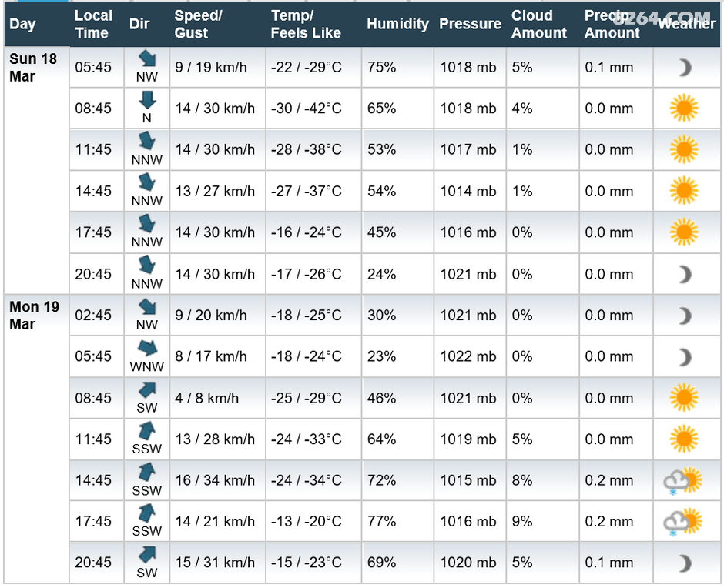Click the snow cloud icon at Monday 17:45
The image size is (724, 588).
pos(683,522)
